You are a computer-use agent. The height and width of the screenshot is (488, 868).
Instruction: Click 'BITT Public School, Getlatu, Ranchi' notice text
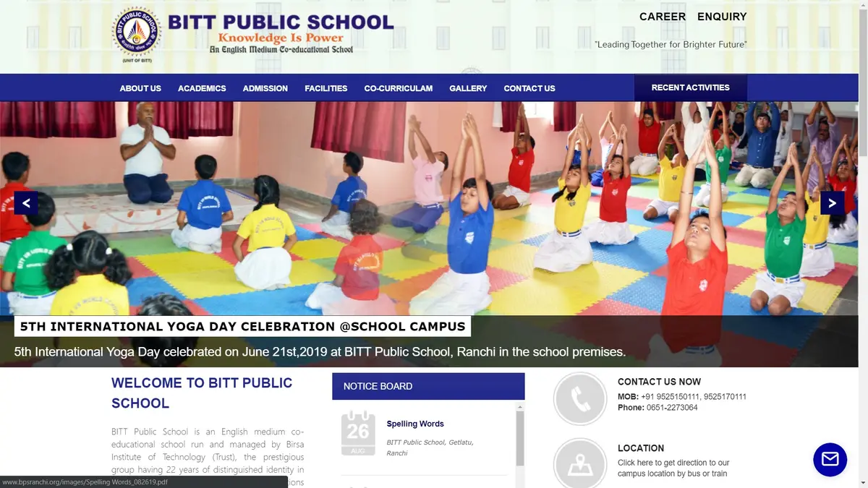coord(430,448)
